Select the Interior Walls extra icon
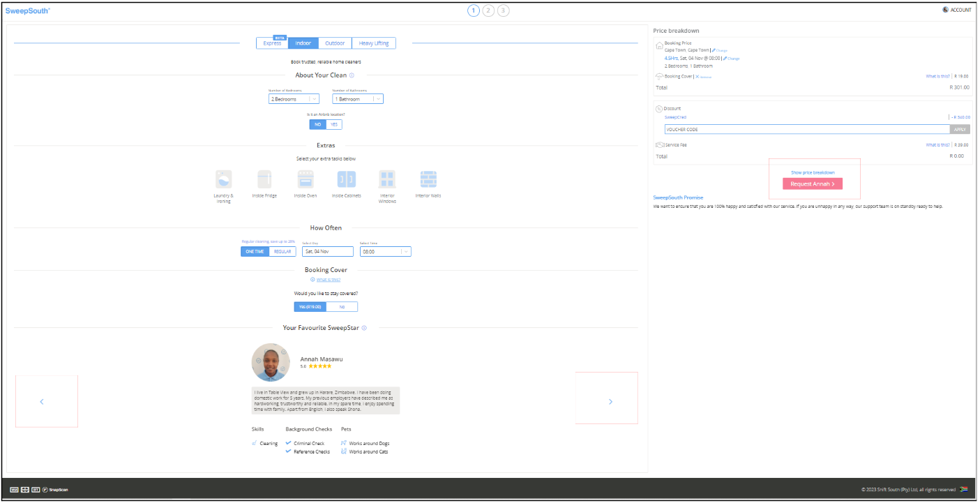 428,179
